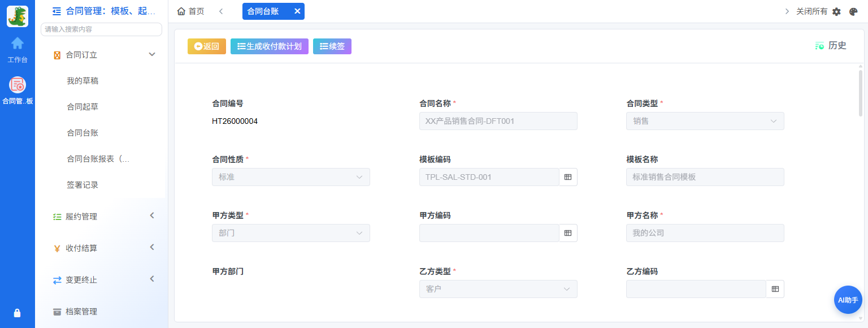
Task: Collapse the menu using fold icon
Action: (x=57, y=11)
